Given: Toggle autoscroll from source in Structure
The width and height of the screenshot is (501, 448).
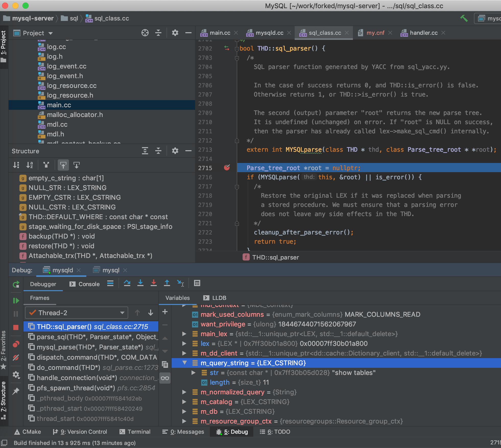Looking at the screenshot, I should coord(77,165).
